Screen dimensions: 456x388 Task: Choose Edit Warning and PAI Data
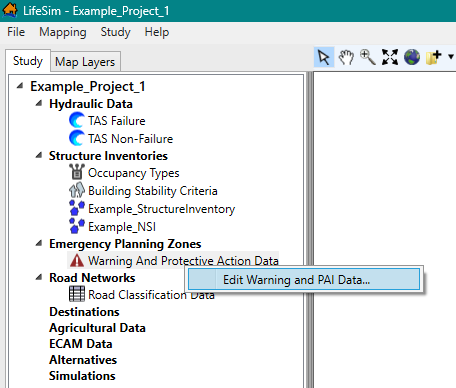click(304, 279)
